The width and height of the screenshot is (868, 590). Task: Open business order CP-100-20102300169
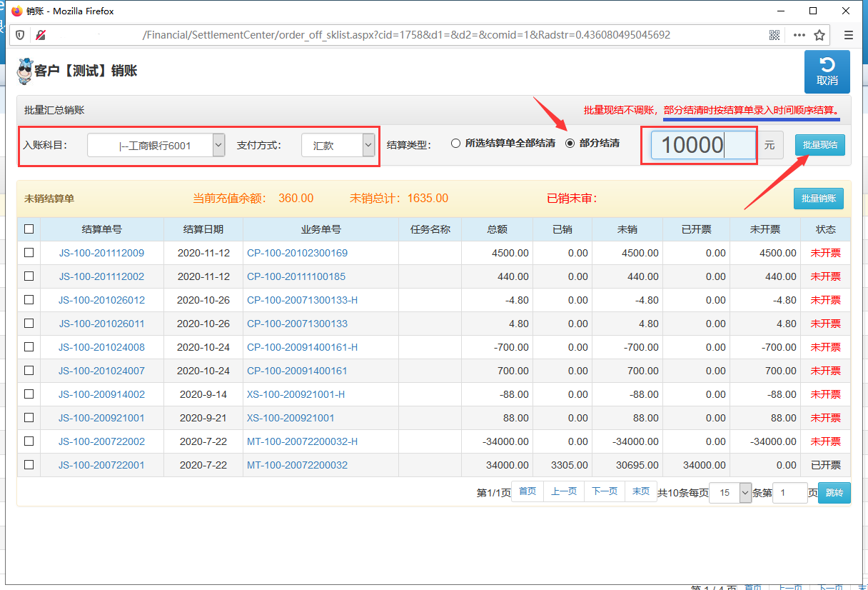click(x=297, y=253)
